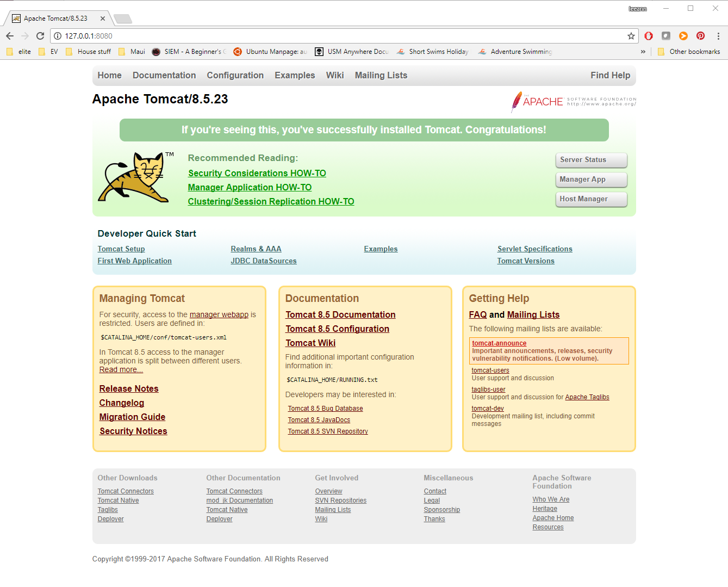Open the USM Anywhere Docu bookmark
Image resolution: width=728 pixels, height=587 pixels.
click(352, 52)
